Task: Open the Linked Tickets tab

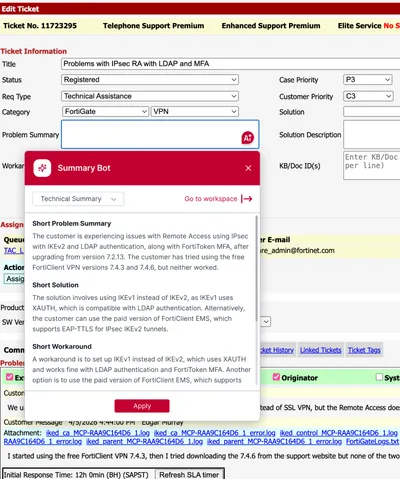Action: click(321, 350)
